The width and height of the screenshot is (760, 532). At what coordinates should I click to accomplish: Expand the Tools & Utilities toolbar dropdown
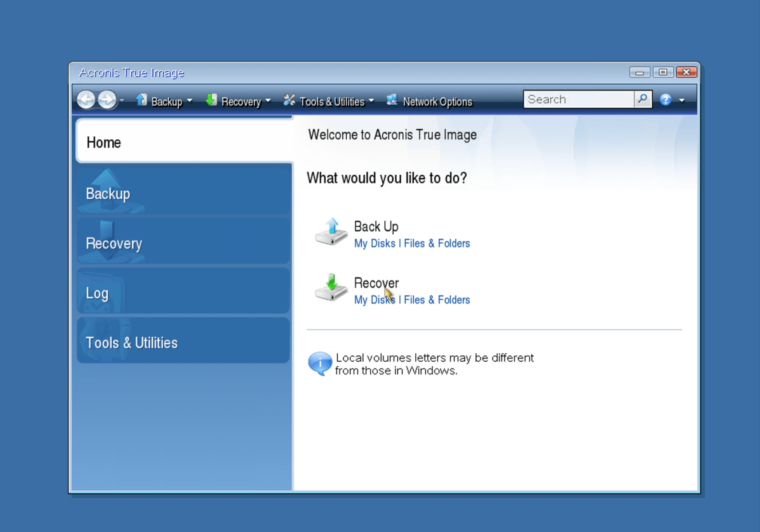371,101
